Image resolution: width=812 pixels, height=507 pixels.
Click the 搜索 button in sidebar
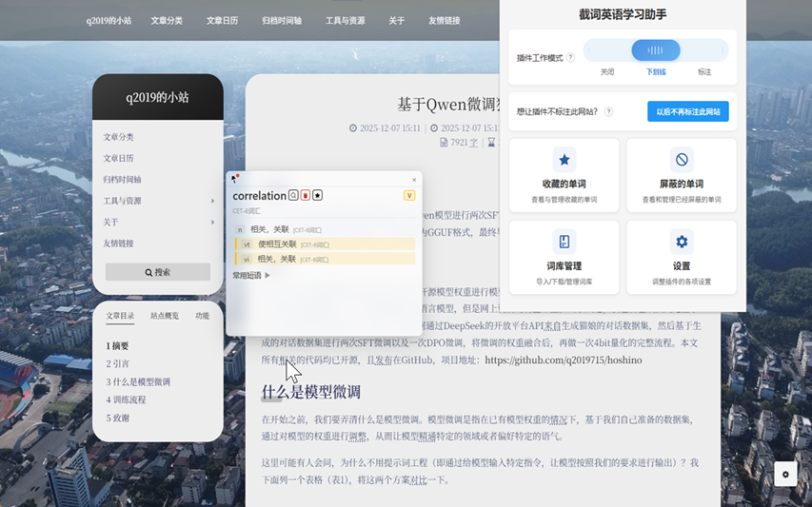click(x=158, y=272)
